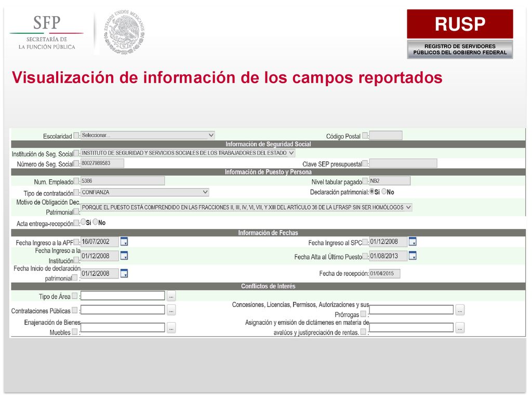
Task: Select No for Declaración patrimonial
Action: (384, 191)
